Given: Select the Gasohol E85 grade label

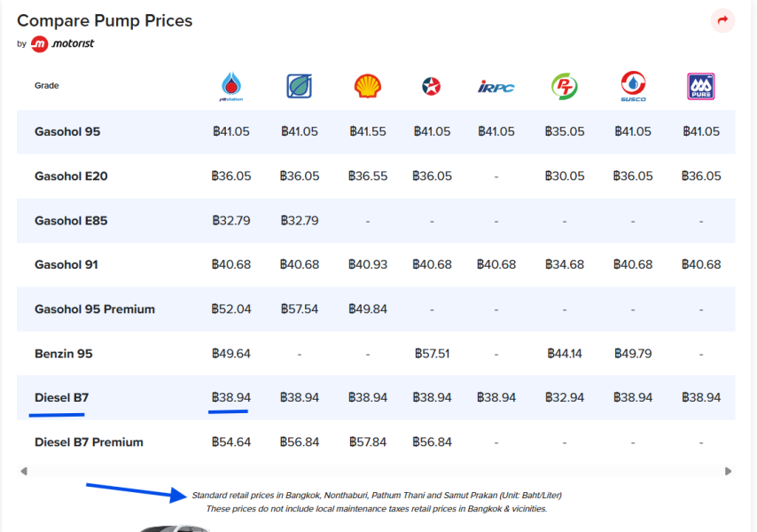Looking at the screenshot, I should click(x=71, y=221).
